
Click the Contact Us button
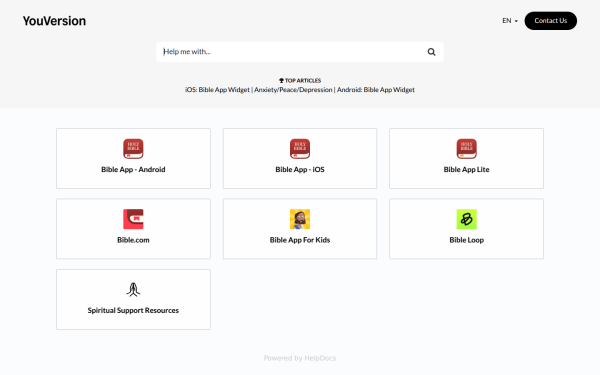(x=550, y=21)
